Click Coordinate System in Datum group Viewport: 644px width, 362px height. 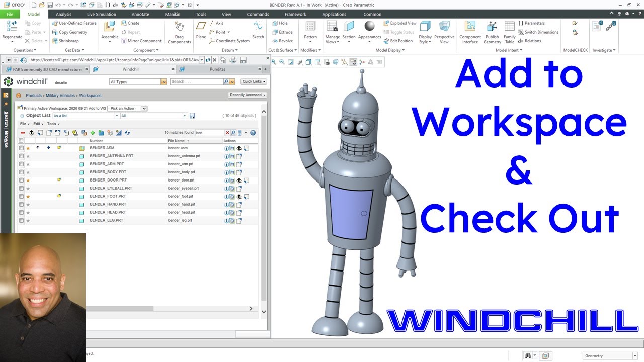[229, 41]
